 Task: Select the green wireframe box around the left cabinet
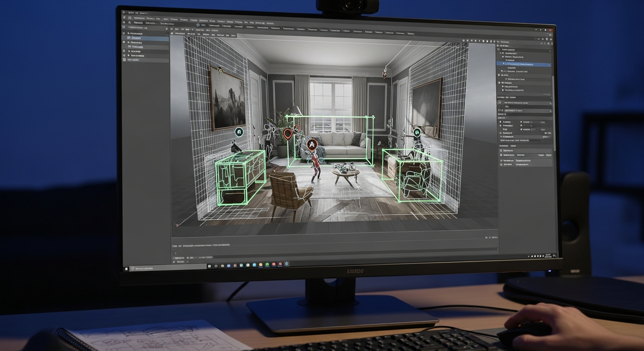point(240,177)
